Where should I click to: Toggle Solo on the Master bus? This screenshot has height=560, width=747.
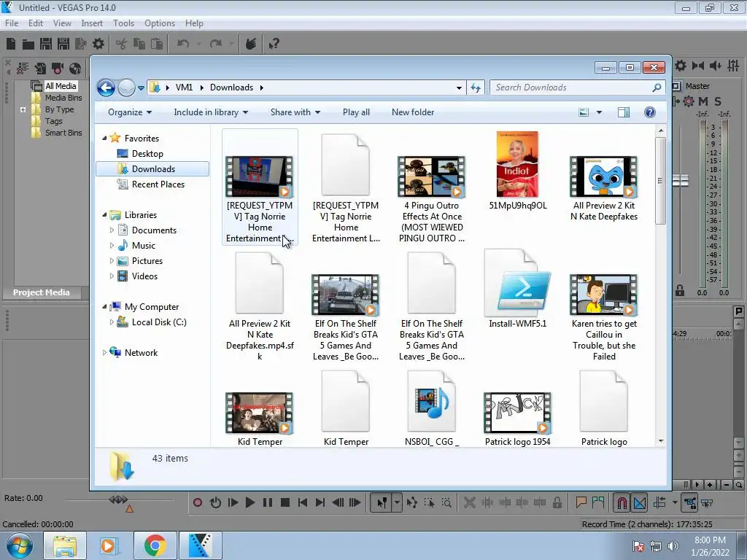pyautogui.click(x=718, y=101)
